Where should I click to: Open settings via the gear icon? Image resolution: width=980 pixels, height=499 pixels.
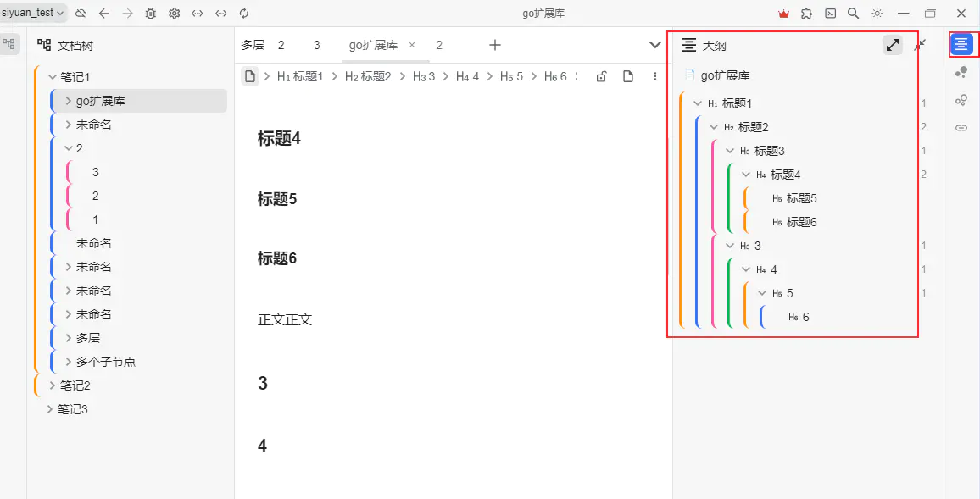click(175, 13)
